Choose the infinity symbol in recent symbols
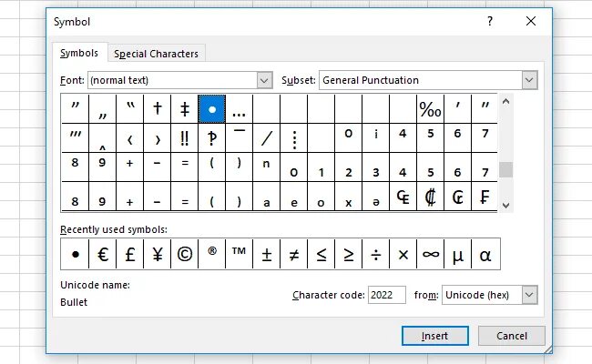 (x=430, y=255)
